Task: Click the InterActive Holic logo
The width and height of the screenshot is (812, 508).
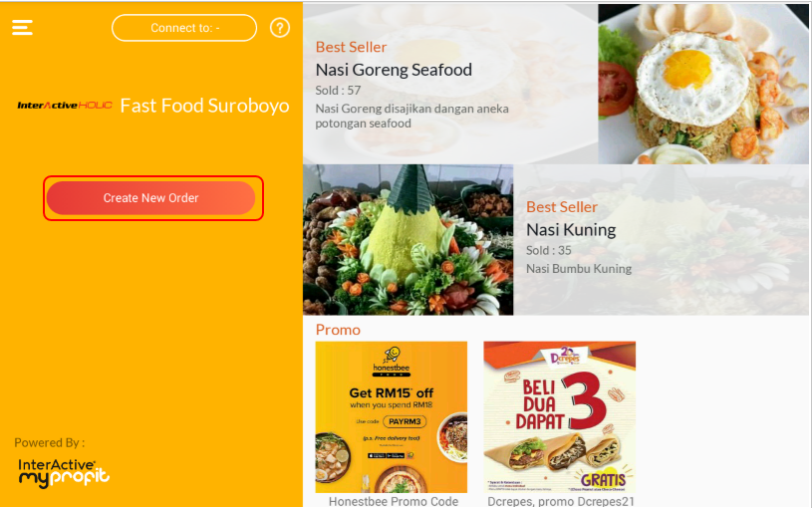Action: (x=65, y=106)
